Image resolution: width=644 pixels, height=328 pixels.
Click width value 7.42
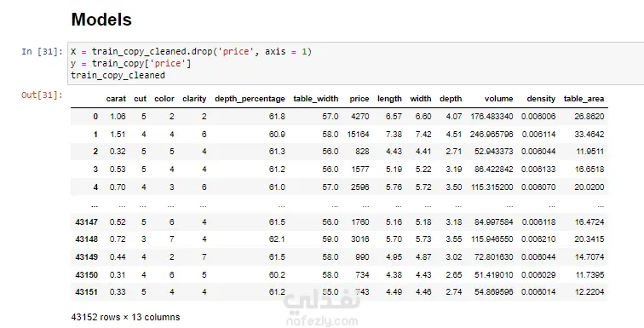[423, 135]
